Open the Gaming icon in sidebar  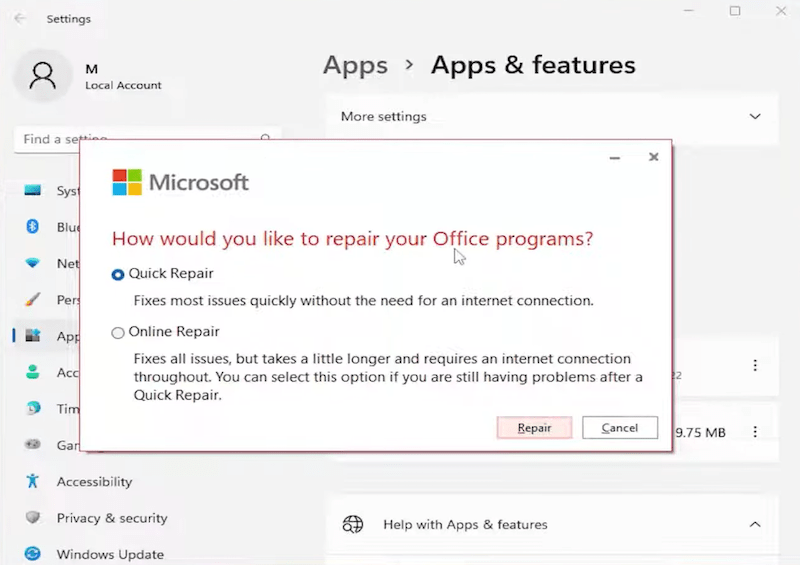pyautogui.click(x=33, y=444)
